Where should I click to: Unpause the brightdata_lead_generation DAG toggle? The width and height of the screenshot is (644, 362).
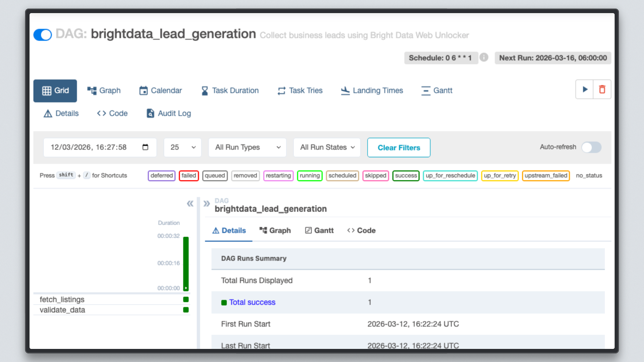point(42,35)
